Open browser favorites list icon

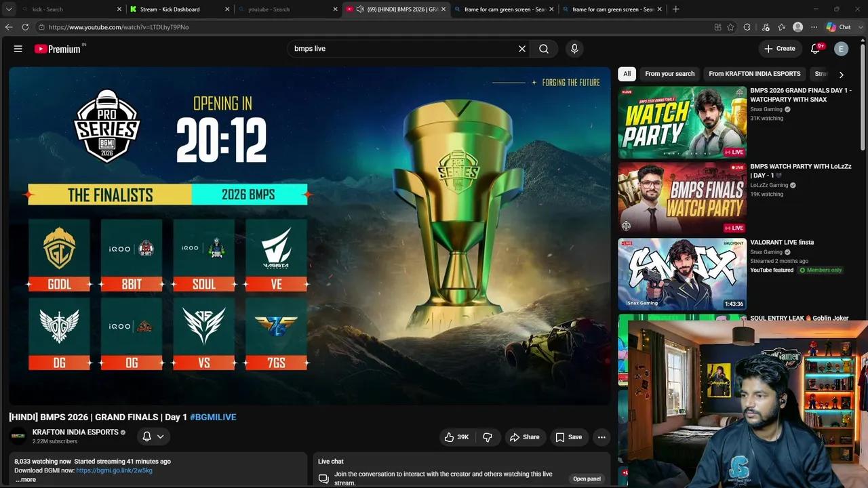(x=782, y=27)
